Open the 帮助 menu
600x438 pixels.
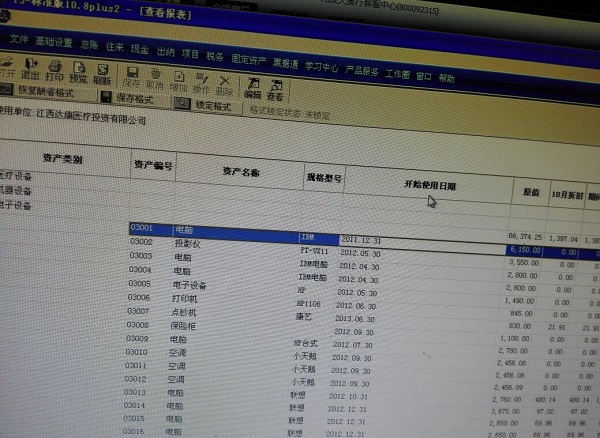(x=447, y=78)
